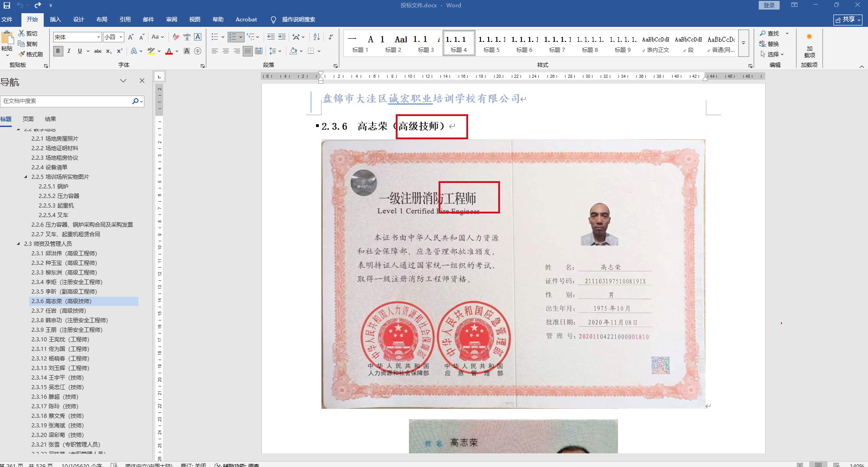Click the 登录 sign-in button
The height and width of the screenshot is (467, 868).
coord(769,5)
